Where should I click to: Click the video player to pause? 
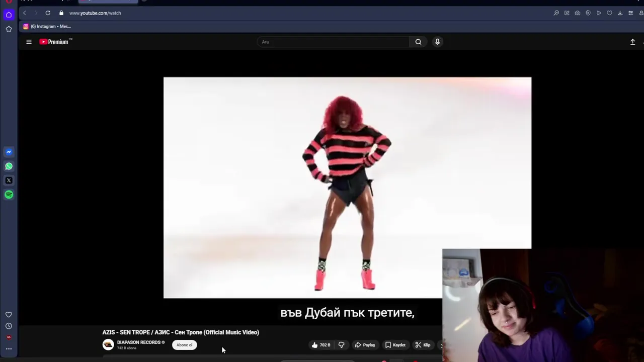[x=347, y=188]
